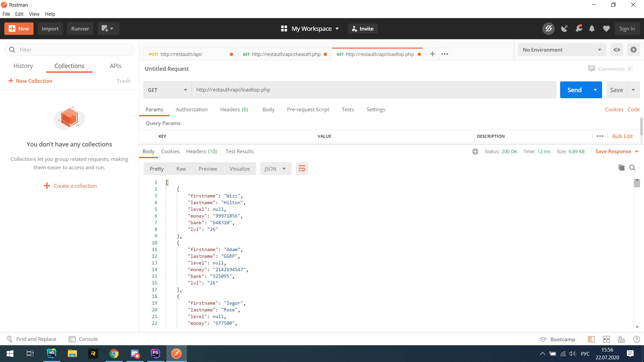This screenshot has width=644, height=362.
Task: Click the Create a collection link
Action: click(x=70, y=186)
